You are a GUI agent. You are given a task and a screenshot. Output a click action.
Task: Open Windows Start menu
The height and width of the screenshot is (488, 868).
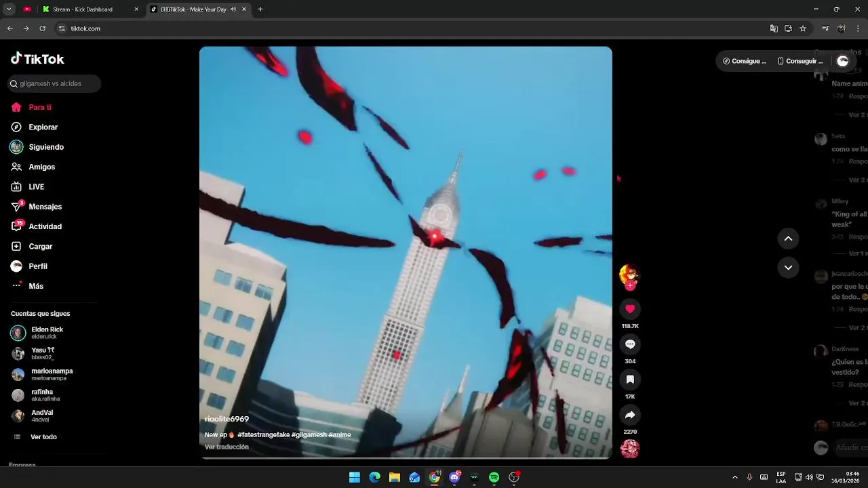pyautogui.click(x=355, y=477)
